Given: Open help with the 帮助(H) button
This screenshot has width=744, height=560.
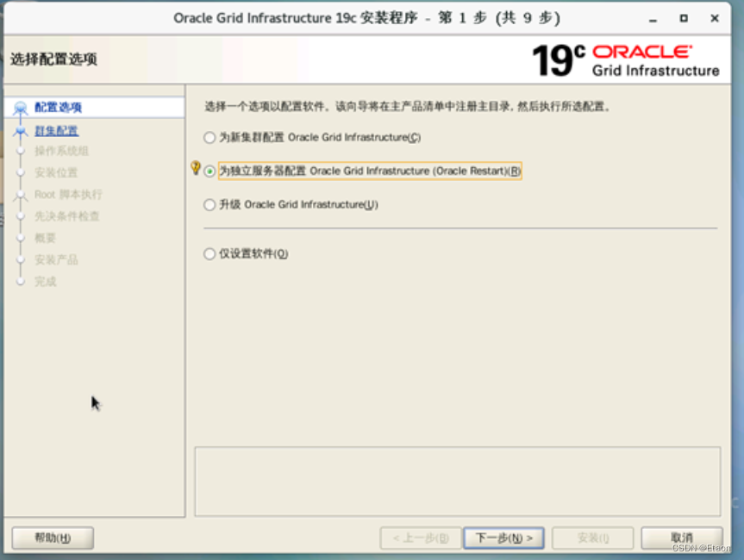Looking at the screenshot, I should tap(53, 538).
